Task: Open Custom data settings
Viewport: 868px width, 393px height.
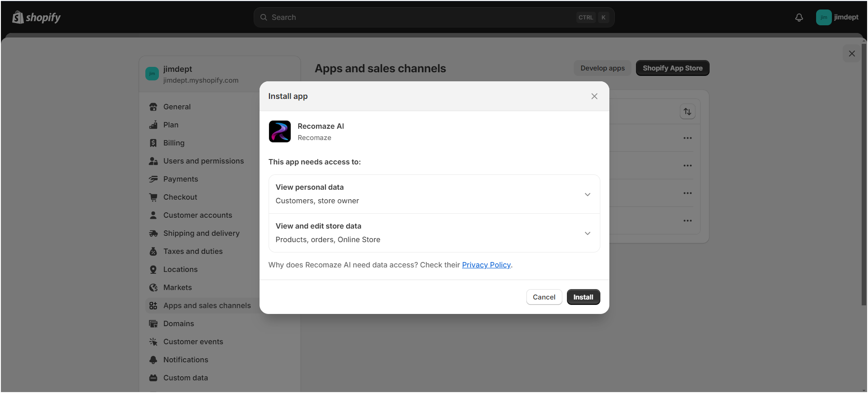Action: pos(186,378)
